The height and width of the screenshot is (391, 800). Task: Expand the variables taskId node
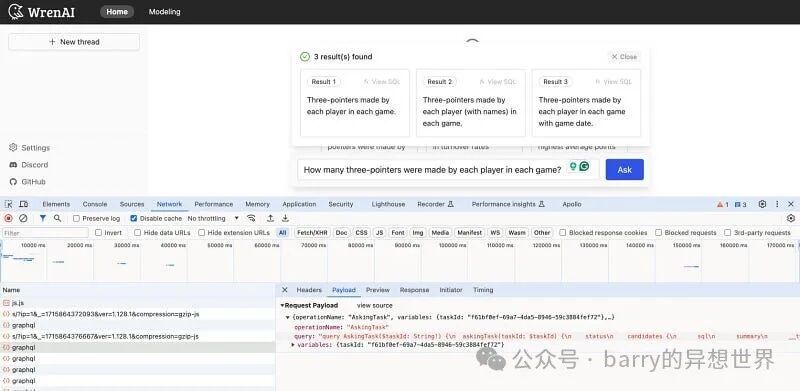tap(293, 345)
